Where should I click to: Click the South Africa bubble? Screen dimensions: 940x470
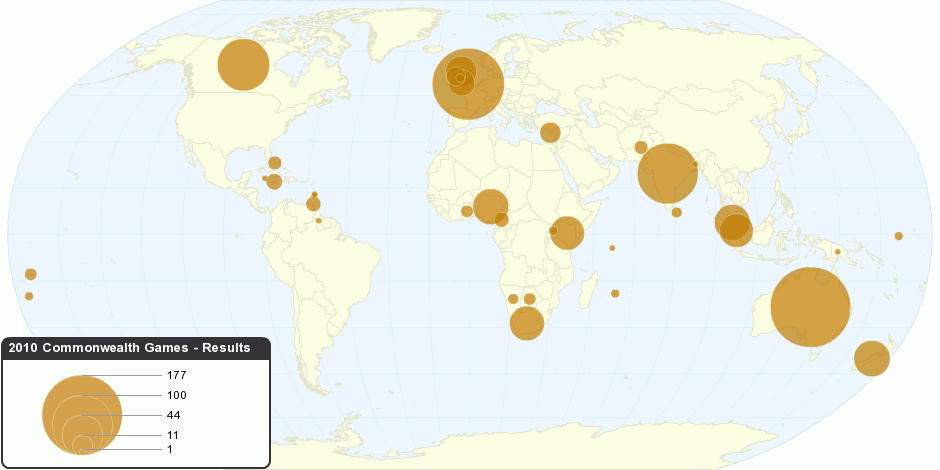pyautogui.click(x=527, y=323)
